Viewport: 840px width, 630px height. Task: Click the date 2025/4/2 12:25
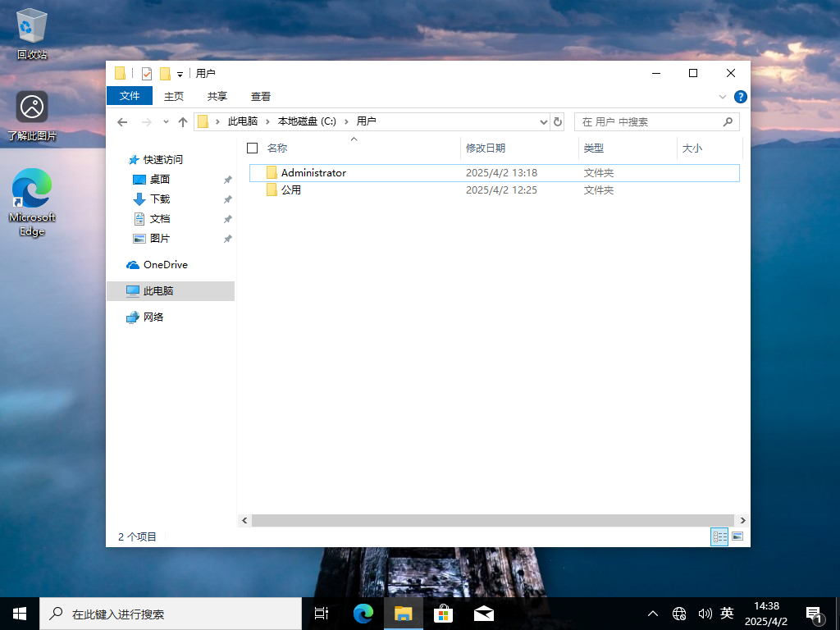pos(501,190)
